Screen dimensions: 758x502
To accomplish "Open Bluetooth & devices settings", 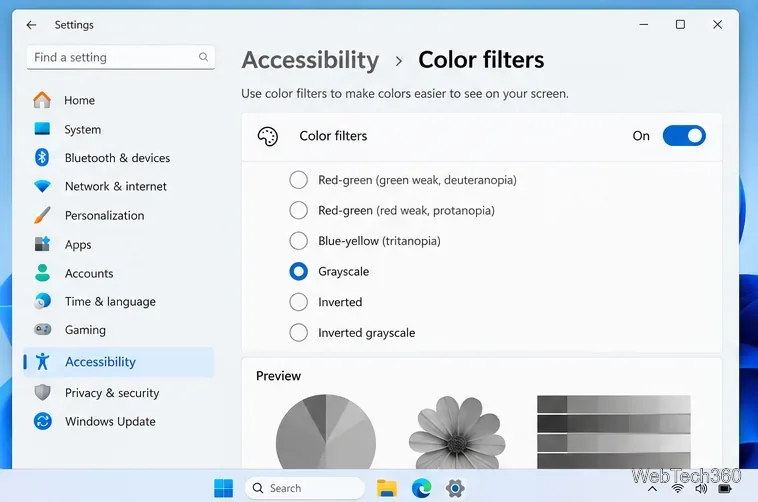I will point(119,158).
